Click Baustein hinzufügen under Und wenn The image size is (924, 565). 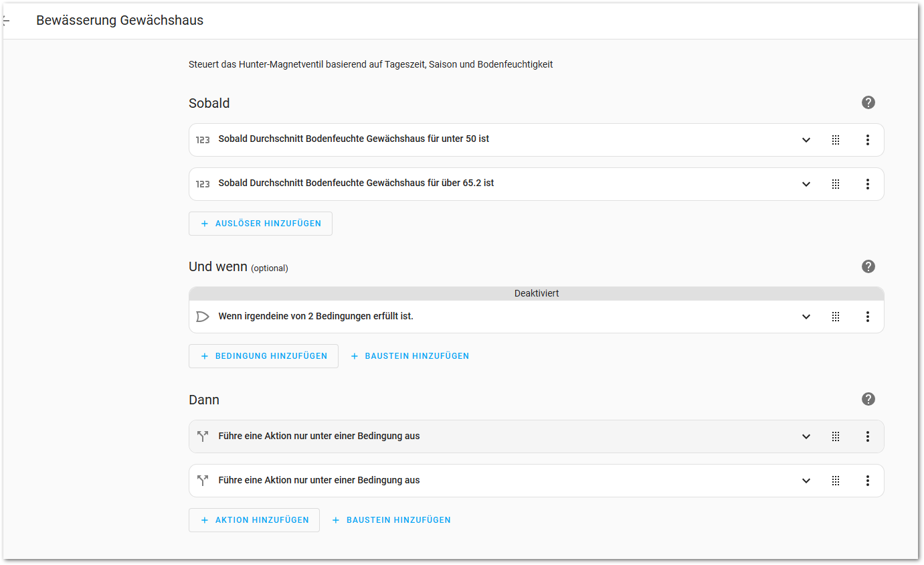coord(409,356)
